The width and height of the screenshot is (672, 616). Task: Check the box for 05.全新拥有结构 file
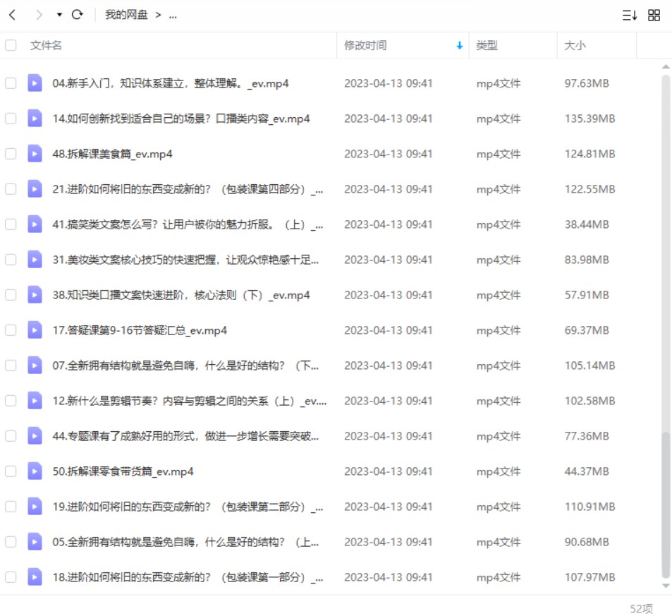click(x=11, y=541)
